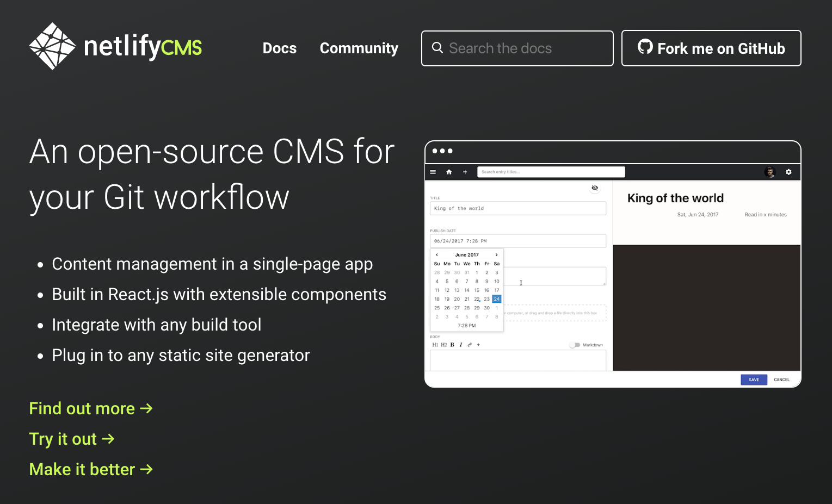Click the CANCEL button in CMS preview
The width and height of the screenshot is (832, 504).
pos(781,379)
